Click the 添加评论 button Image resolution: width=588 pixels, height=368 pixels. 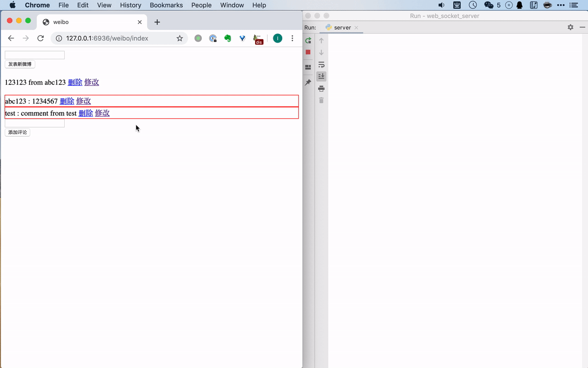click(17, 132)
